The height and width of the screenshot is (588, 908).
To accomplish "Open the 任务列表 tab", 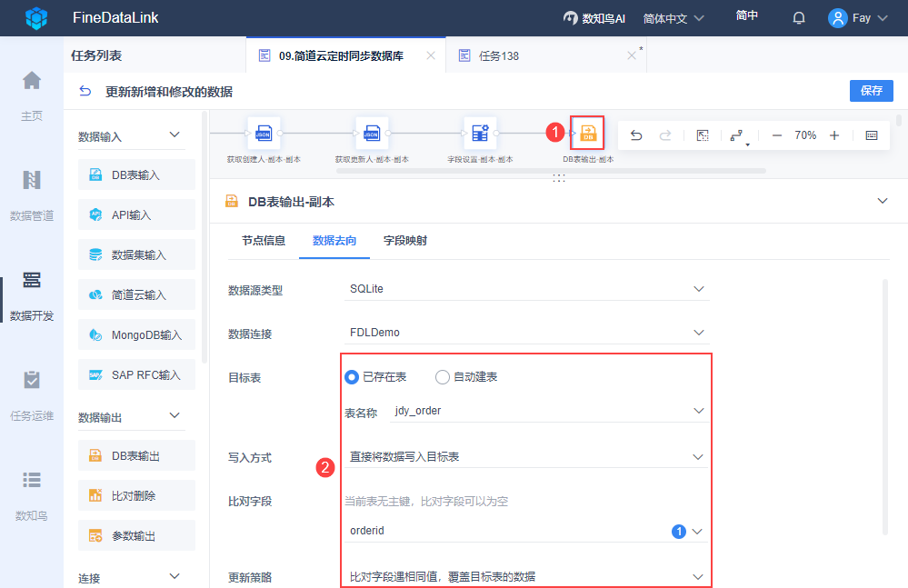I will [x=96, y=55].
